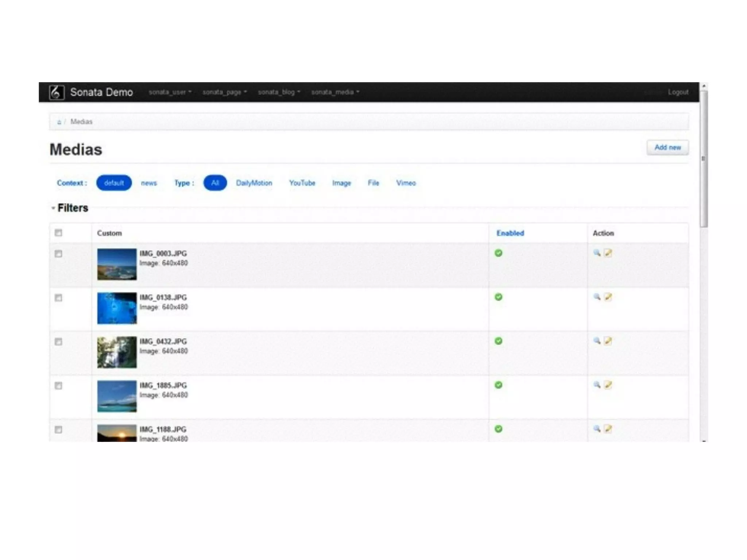
Task: Select the YouTube type filter
Action: [x=302, y=183]
